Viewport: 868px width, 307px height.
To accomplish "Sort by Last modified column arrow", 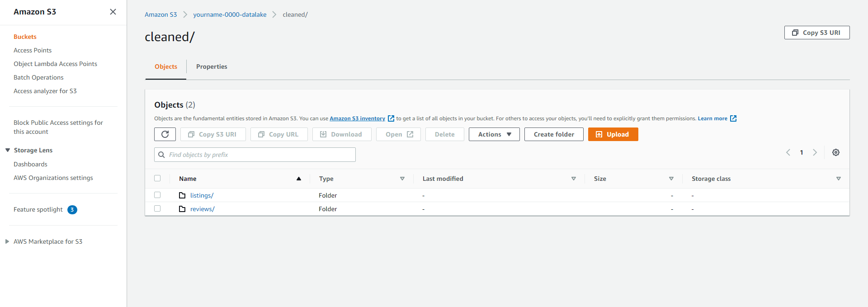I will (574, 179).
